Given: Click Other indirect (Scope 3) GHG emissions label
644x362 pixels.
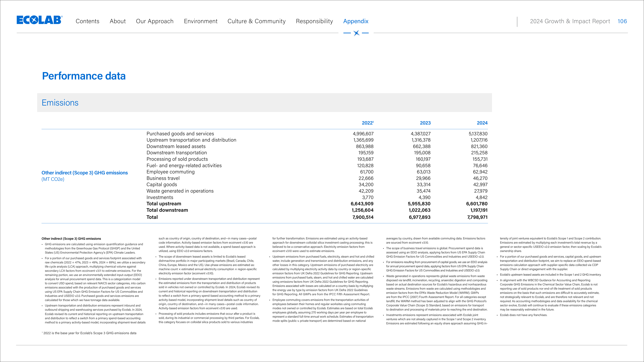Looking at the screenshot, I should pos(85,173).
